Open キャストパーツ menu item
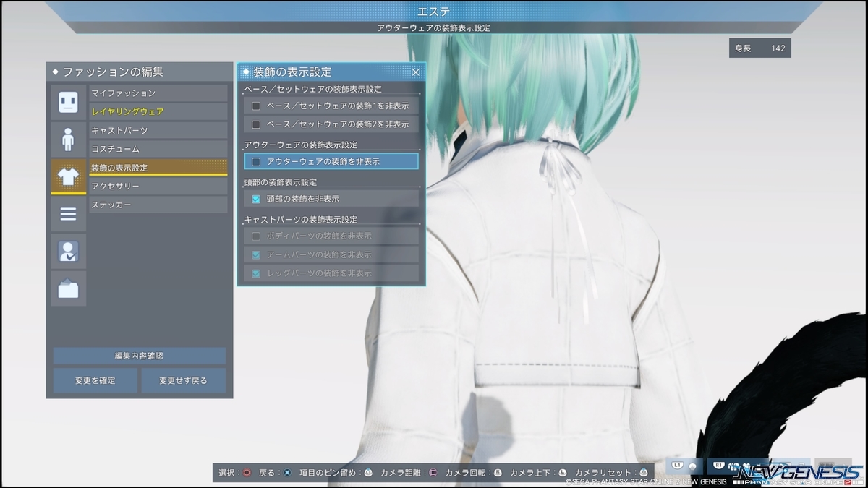 (x=158, y=131)
